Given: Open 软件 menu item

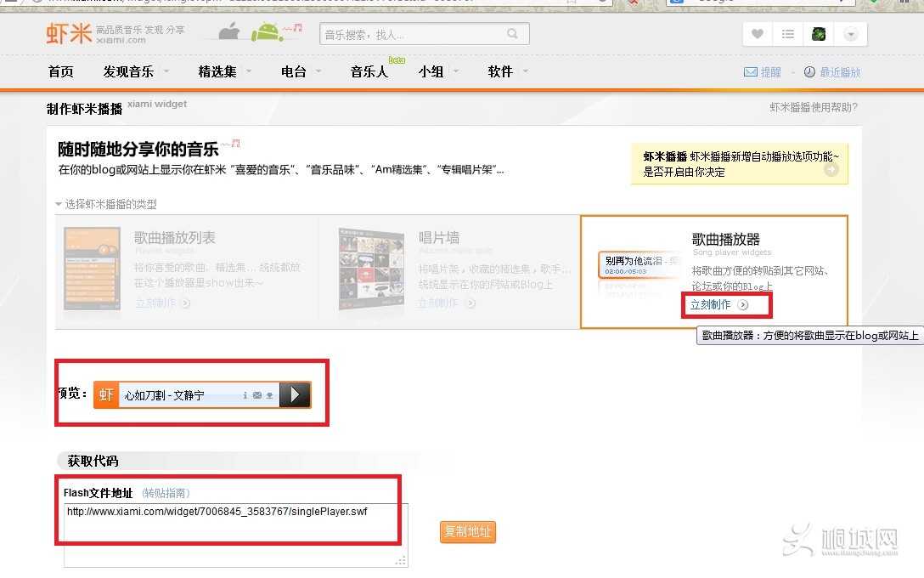Looking at the screenshot, I should (500, 71).
